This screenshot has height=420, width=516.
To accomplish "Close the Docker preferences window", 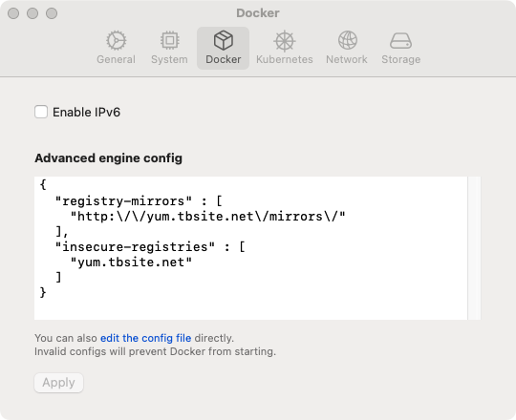I will [13, 13].
